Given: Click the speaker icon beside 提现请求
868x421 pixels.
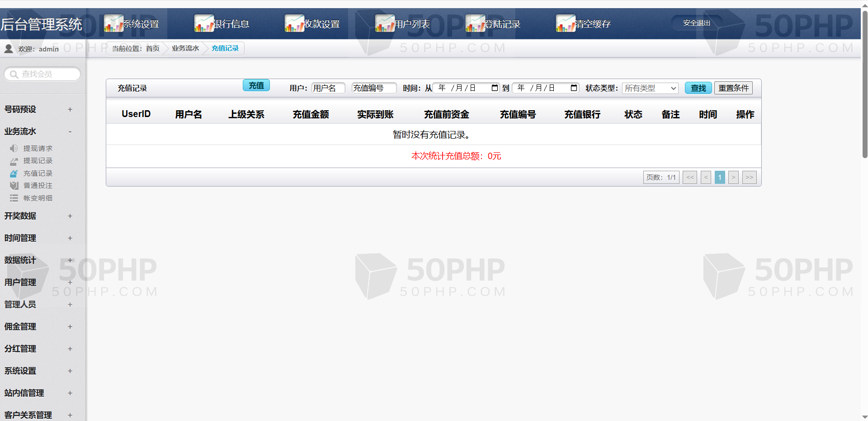Looking at the screenshot, I should 14,148.
